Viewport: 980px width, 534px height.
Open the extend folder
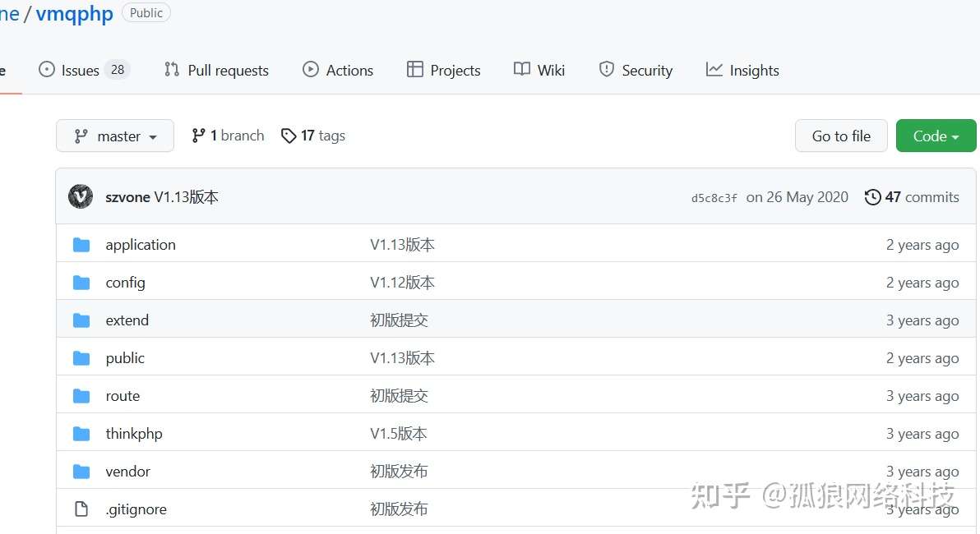[x=127, y=320]
